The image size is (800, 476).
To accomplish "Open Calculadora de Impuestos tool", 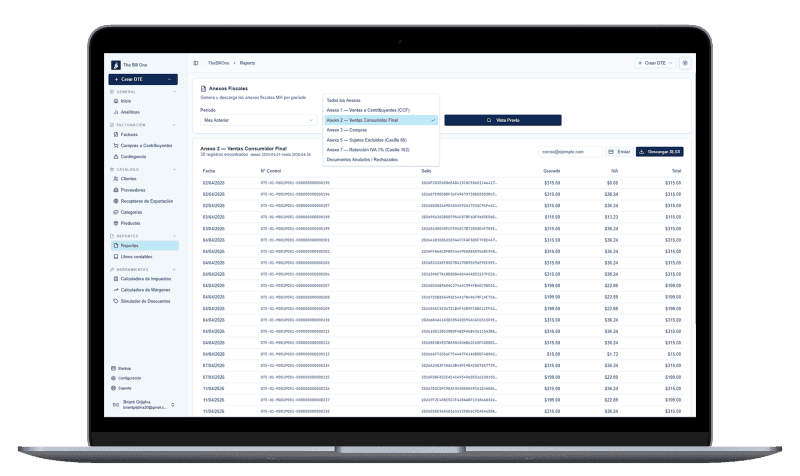I will pos(145,279).
